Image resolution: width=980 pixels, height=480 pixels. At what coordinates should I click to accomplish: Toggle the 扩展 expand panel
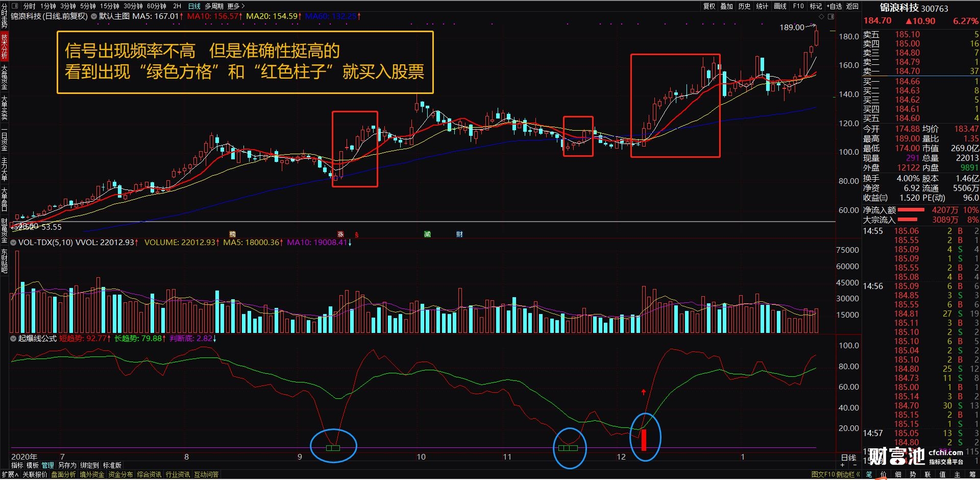pos(10,474)
